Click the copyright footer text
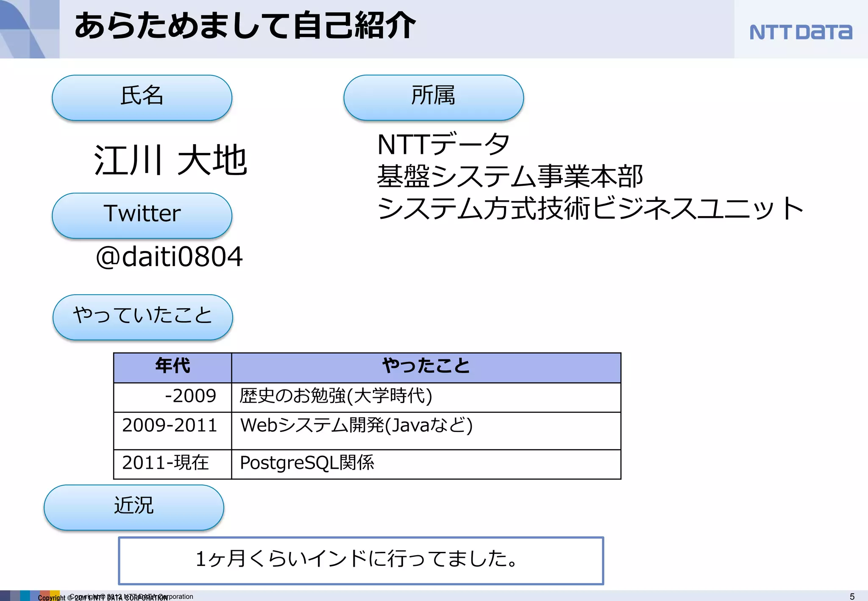Screen dimensions: 868x601 coord(115,597)
